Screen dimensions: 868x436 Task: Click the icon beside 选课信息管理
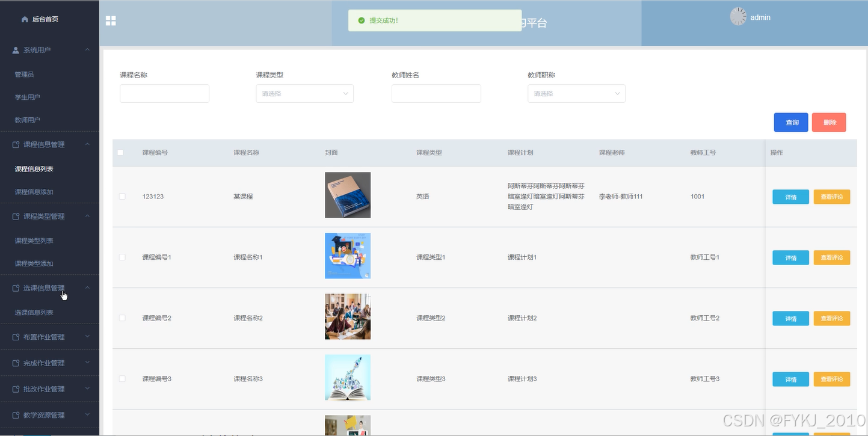tap(16, 288)
